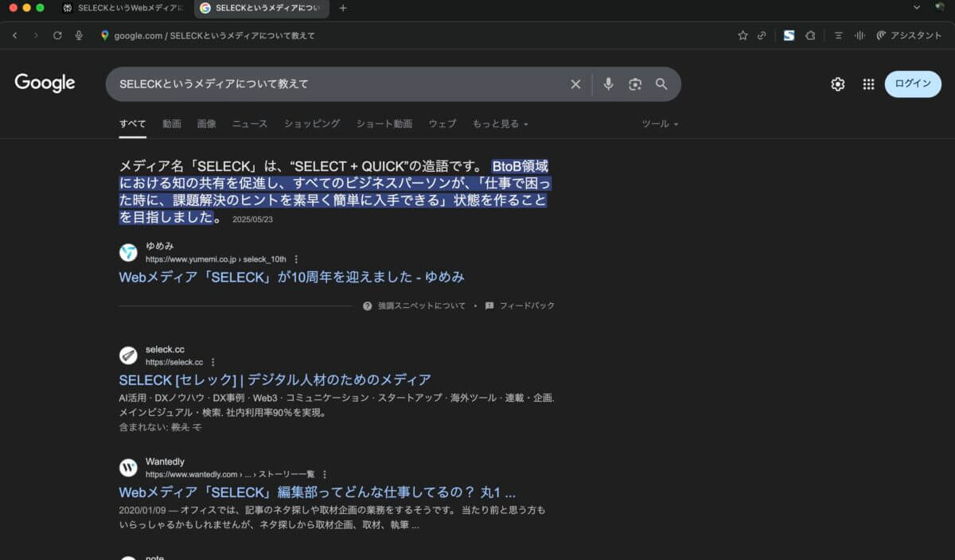Screen dimensions: 955x560
Task: Click the Google logo
Action: [45, 83]
